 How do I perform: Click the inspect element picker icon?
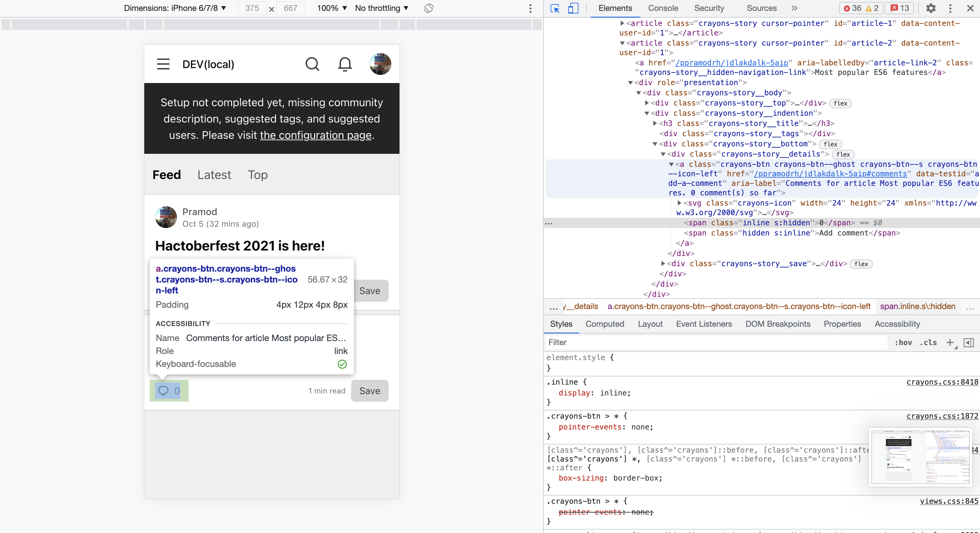[555, 9]
